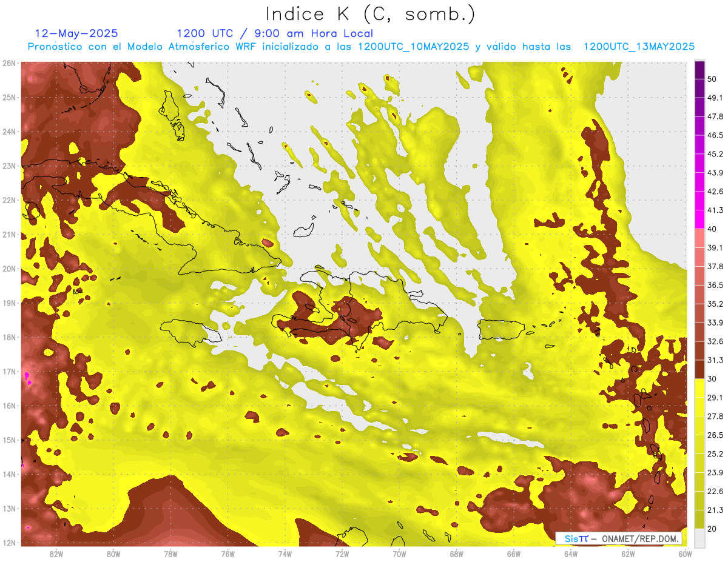Click the color scale value "45.2"
This screenshot has width=728, height=562.
point(715,154)
